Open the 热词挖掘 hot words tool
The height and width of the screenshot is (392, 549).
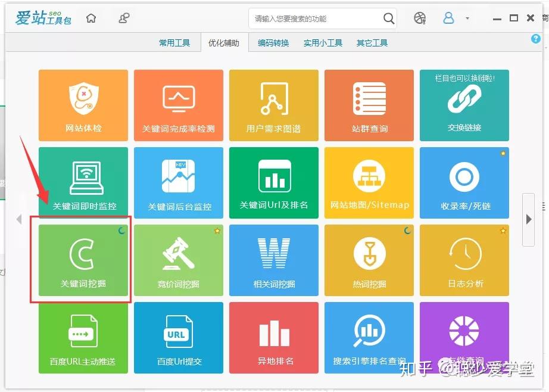(369, 260)
